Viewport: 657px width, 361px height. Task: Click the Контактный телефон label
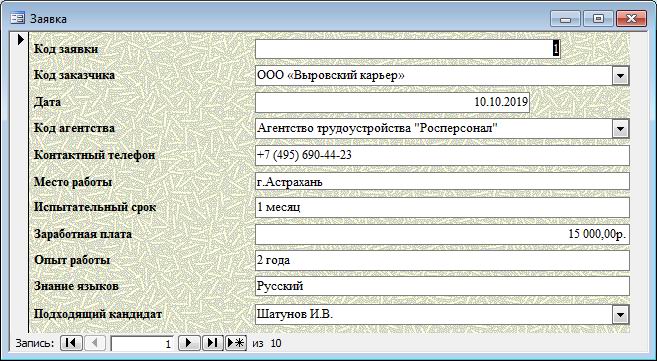point(94,155)
